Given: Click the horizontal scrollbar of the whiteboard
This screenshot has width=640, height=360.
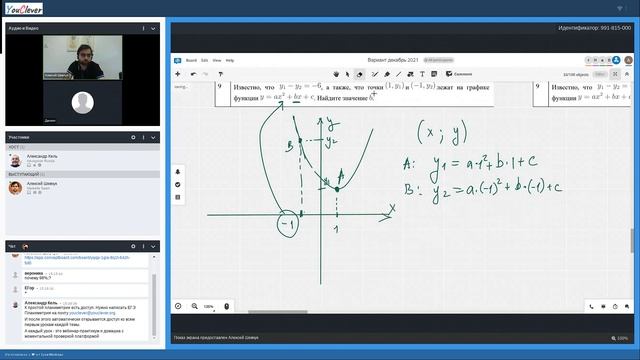Looking at the screenshot, I should click(278, 312).
